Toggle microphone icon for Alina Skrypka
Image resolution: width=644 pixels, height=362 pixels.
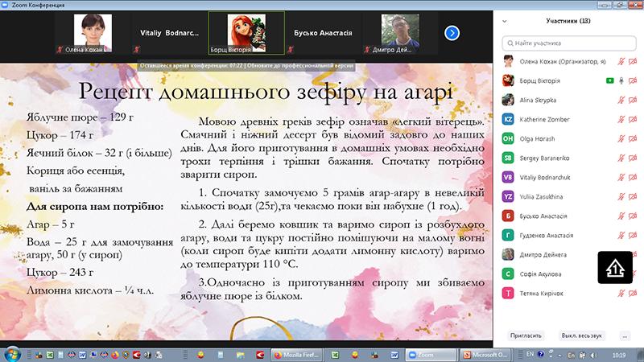tap(621, 100)
